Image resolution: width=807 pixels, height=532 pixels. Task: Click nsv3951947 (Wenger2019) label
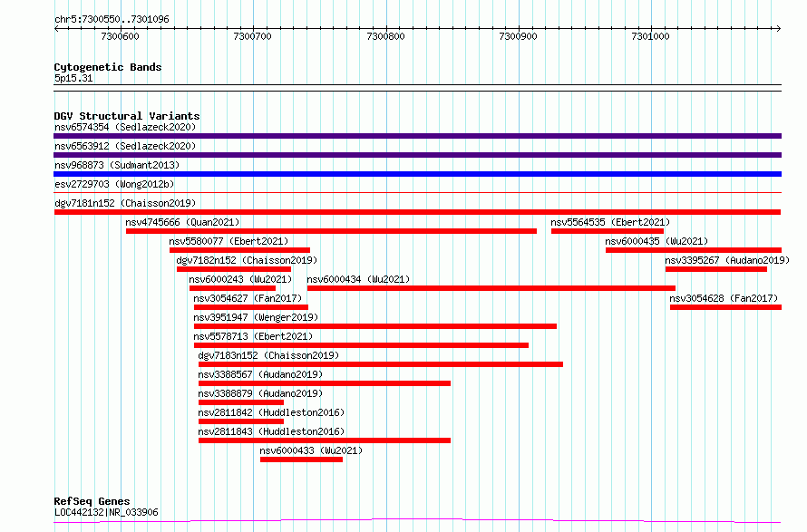coord(256,317)
